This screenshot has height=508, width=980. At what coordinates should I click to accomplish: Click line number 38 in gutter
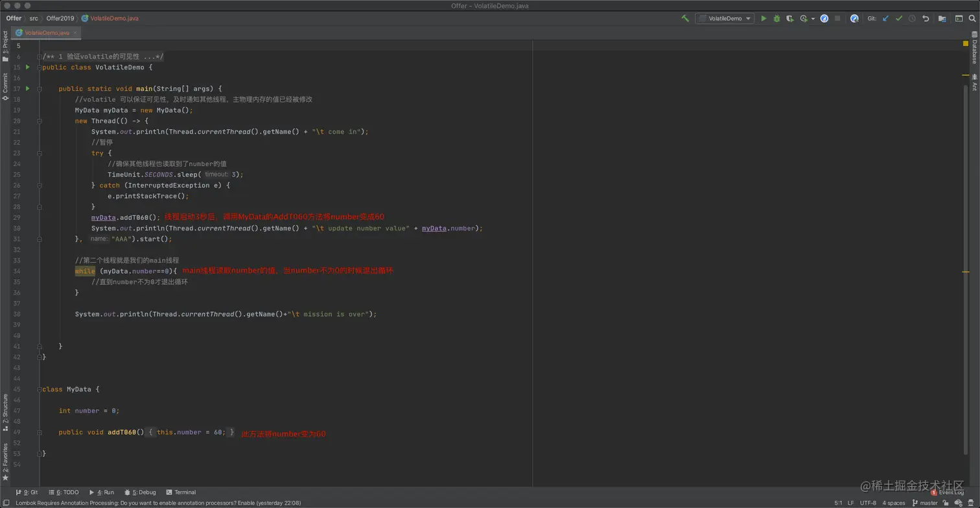point(17,314)
